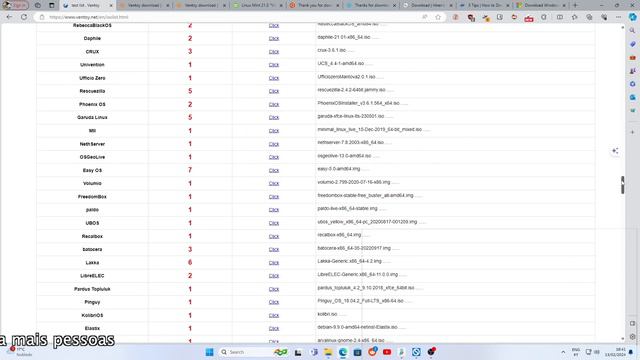The height and width of the screenshot is (360, 640).
Task: Click the link in the CRUX row
Action: click(x=273, y=52)
